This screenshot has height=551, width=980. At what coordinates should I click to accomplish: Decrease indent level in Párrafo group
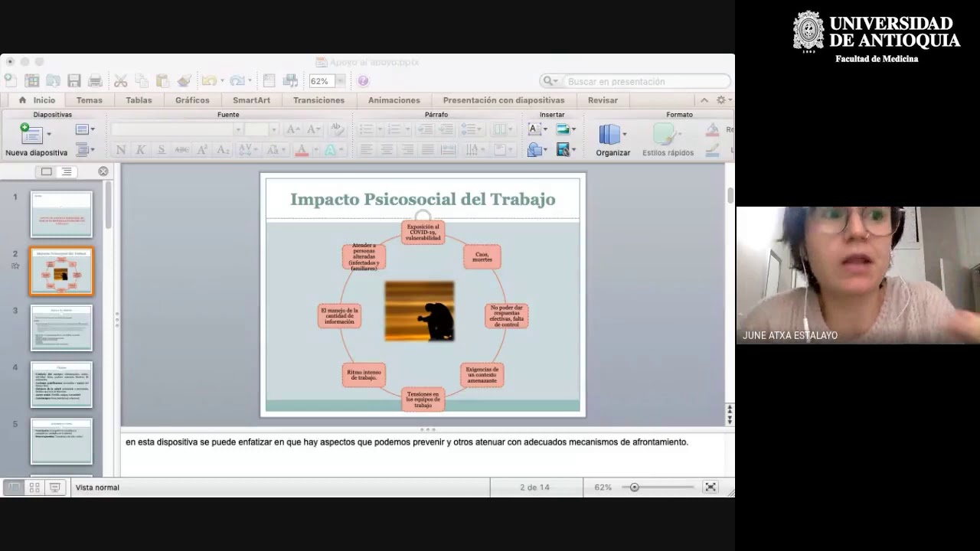point(425,129)
